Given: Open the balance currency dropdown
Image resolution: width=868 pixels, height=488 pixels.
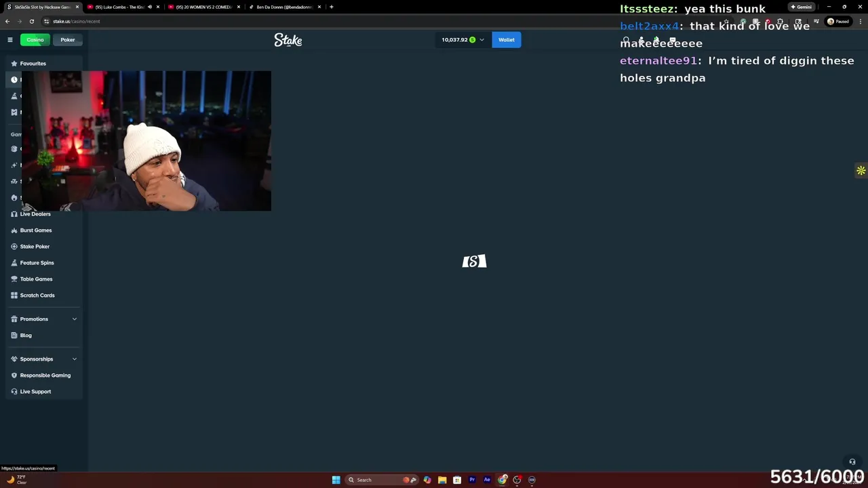Looking at the screenshot, I should click(462, 40).
